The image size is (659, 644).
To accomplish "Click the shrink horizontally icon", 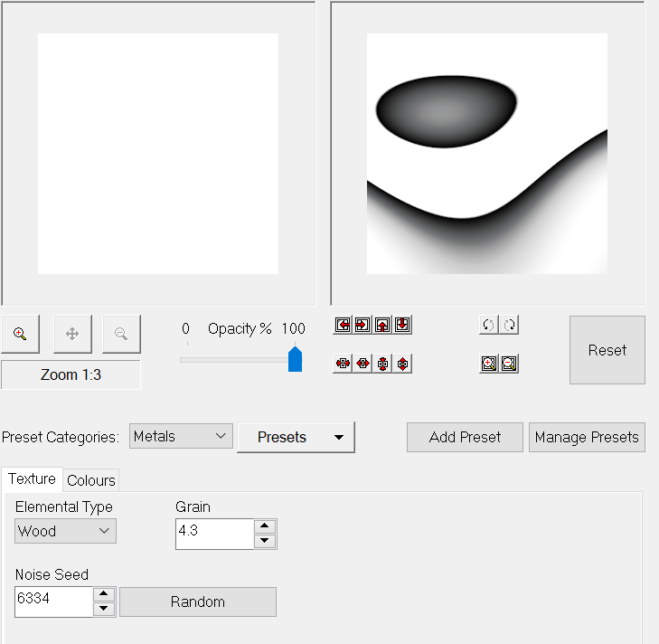I will point(343,364).
